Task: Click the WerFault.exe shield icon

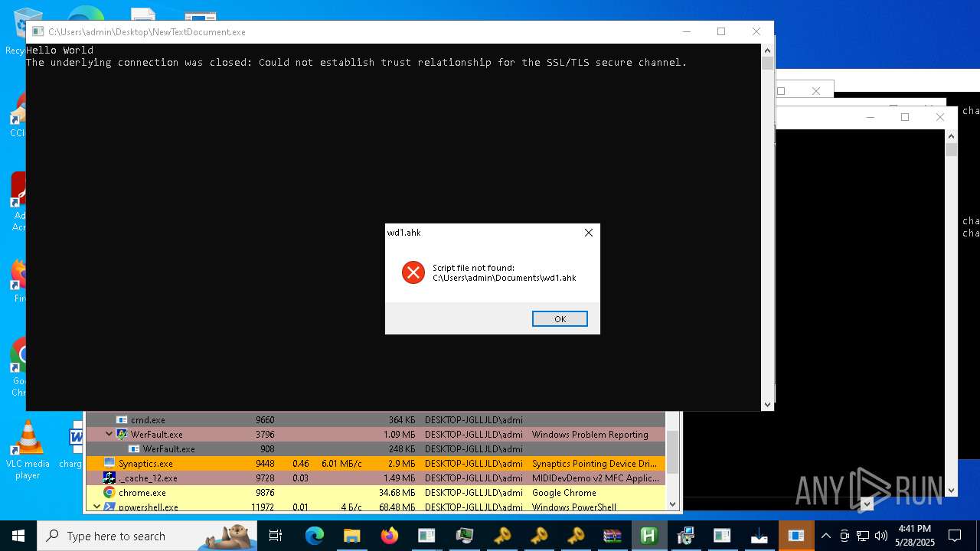Action: point(122,435)
